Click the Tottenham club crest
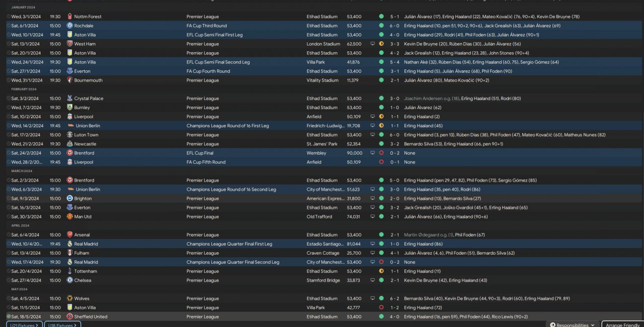This screenshot has width=644, height=327. (x=70, y=271)
